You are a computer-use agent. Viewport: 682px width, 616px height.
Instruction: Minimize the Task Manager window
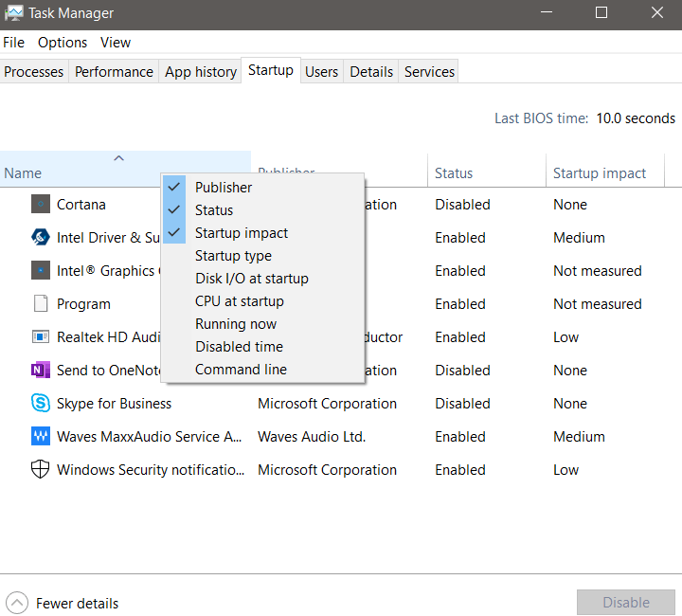(x=547, y=12)
